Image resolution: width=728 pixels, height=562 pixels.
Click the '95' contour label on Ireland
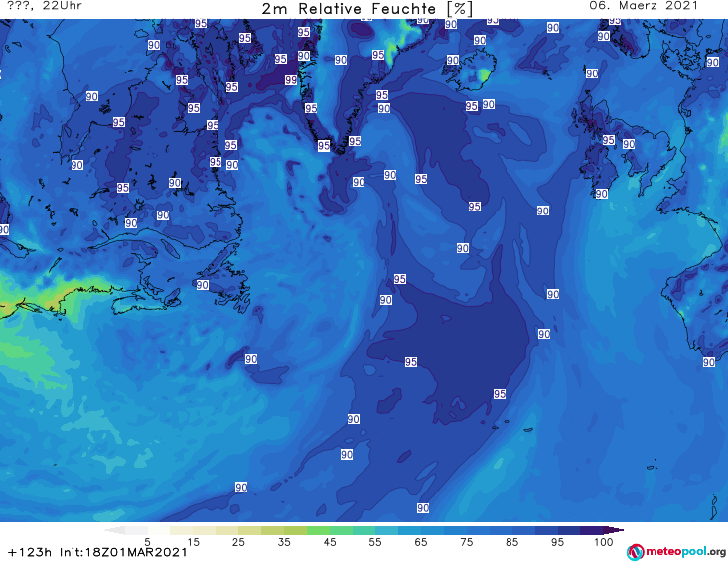click(x=608, y=140)
